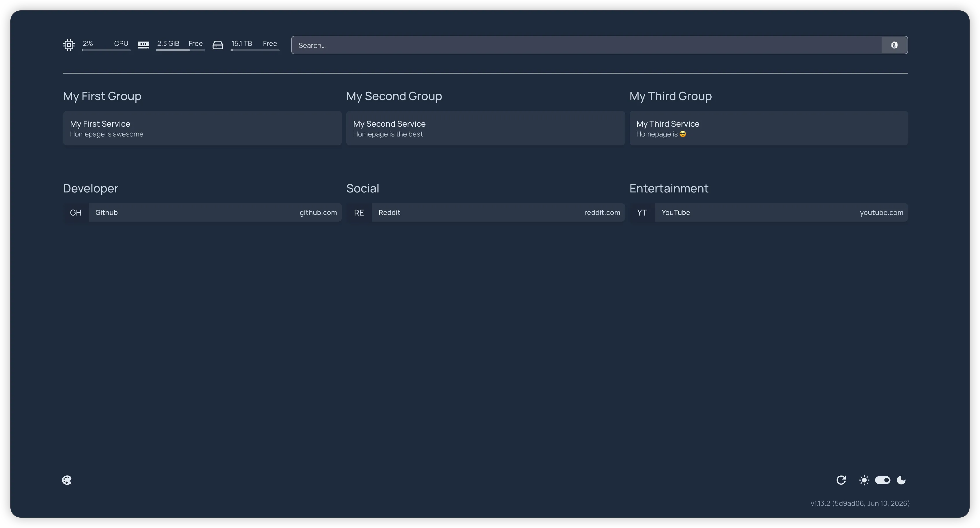Click the 2.3 GiB memory usage bar

180,50
